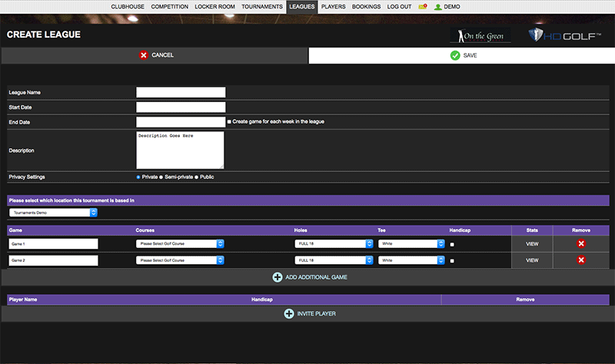The image size is (615, 364).
Task: View stats for Game 1
Action: coord(532,243)
